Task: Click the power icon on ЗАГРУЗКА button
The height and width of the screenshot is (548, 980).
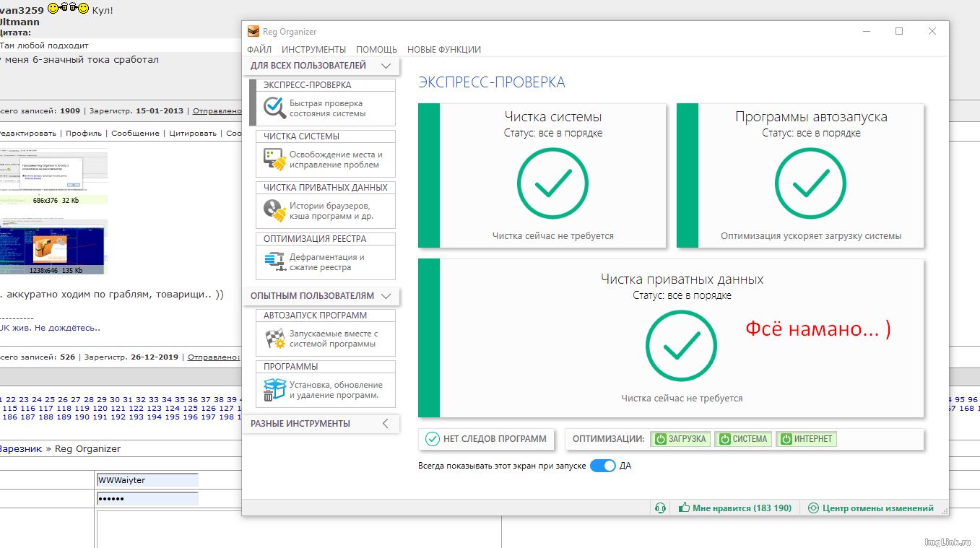Action: coord(660,438)
